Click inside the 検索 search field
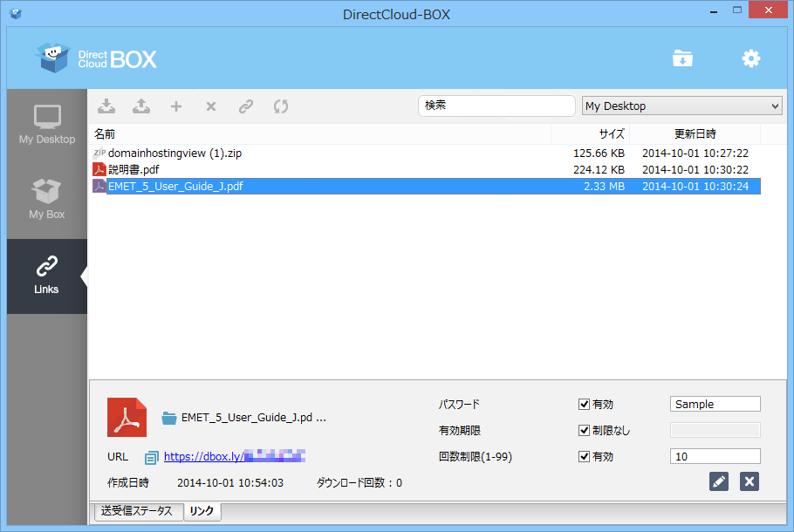 (496, 105)
